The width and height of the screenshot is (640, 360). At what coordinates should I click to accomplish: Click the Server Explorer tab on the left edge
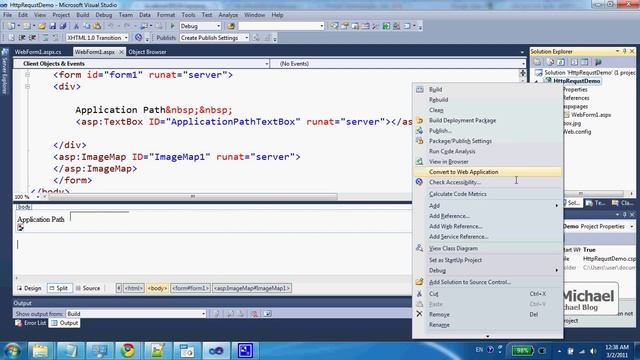4,72
